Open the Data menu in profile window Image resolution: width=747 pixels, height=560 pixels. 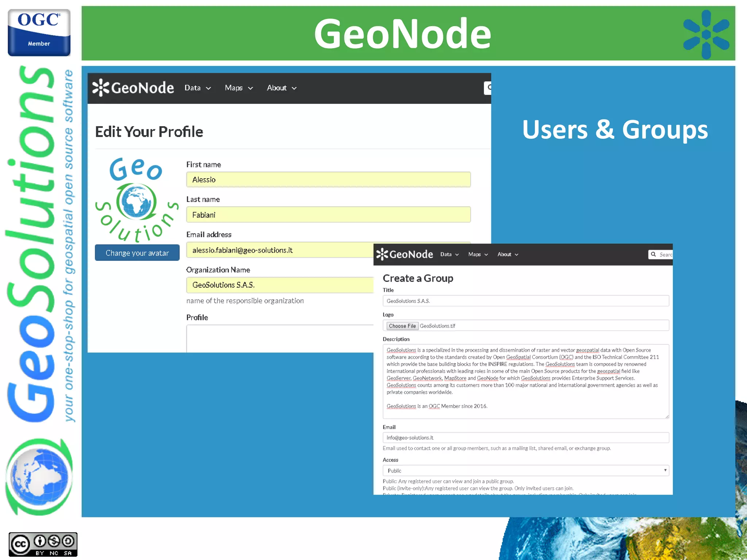[198, 88]
